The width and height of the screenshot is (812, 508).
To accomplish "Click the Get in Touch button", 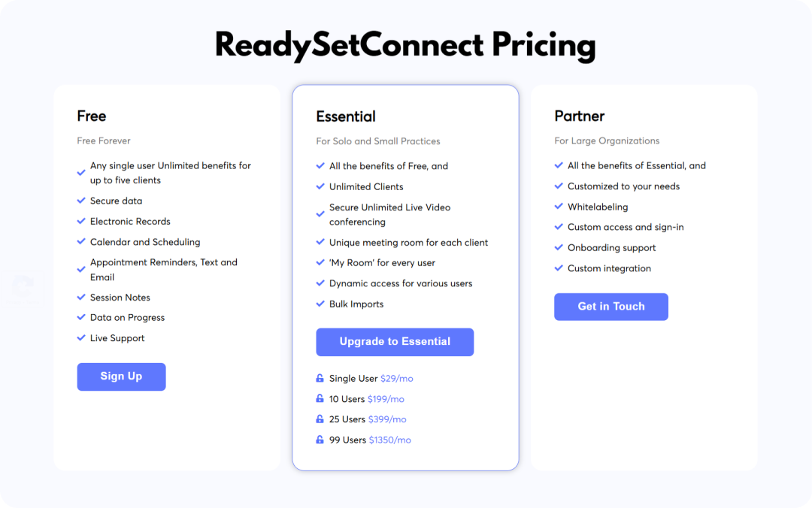I will coord(611,307).
